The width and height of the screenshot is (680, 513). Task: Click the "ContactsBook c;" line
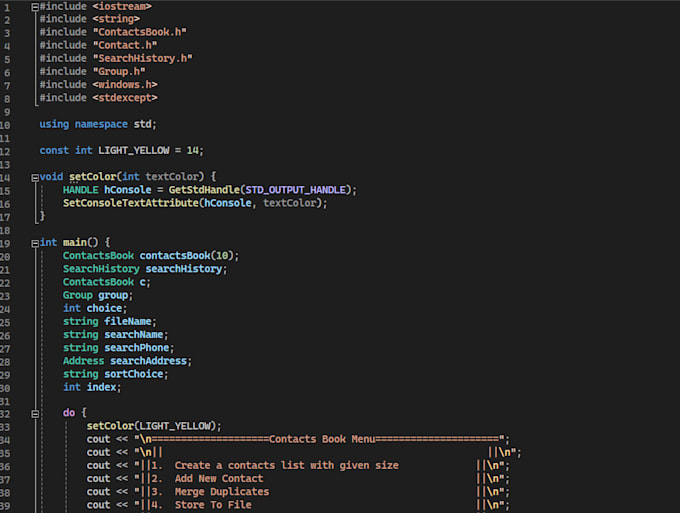[107, 282]
